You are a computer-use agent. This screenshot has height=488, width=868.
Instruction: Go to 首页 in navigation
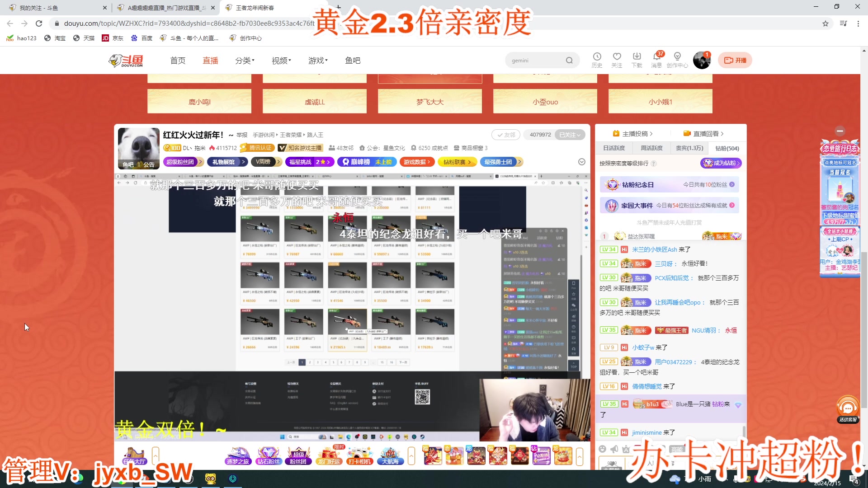[178, 61]
